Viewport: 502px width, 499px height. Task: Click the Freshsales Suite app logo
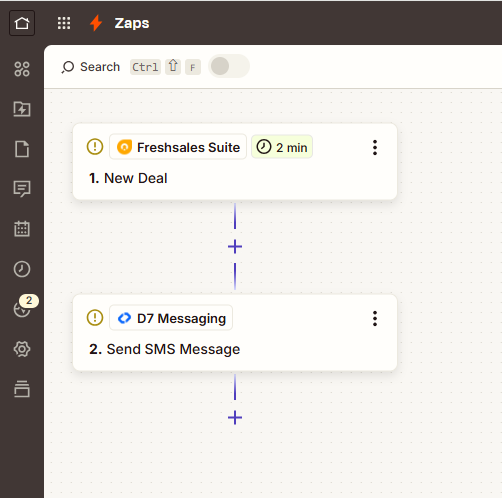[x=124, y=147]
